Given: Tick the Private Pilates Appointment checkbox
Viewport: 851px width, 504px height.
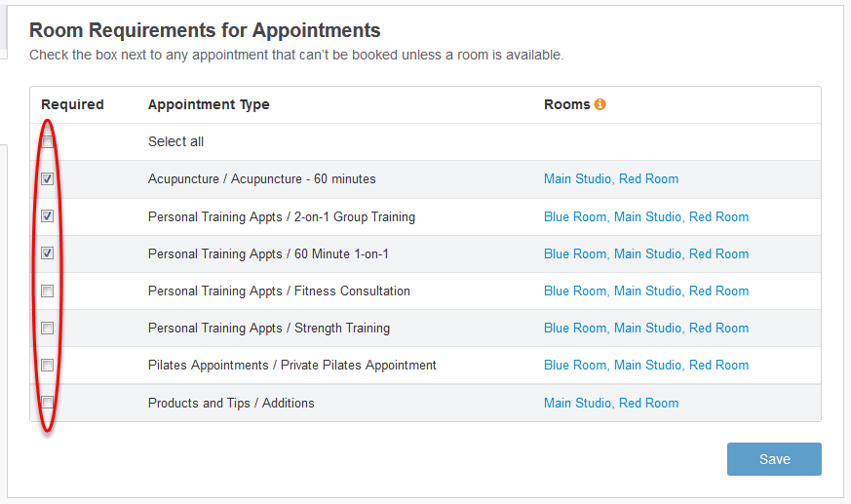Looking at the screenshot, I should pyautogui.click(x=48, y=365).
